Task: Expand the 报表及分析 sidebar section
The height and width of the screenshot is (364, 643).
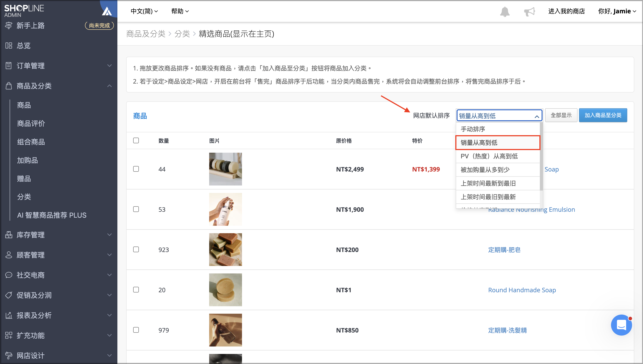Action: 109,315
